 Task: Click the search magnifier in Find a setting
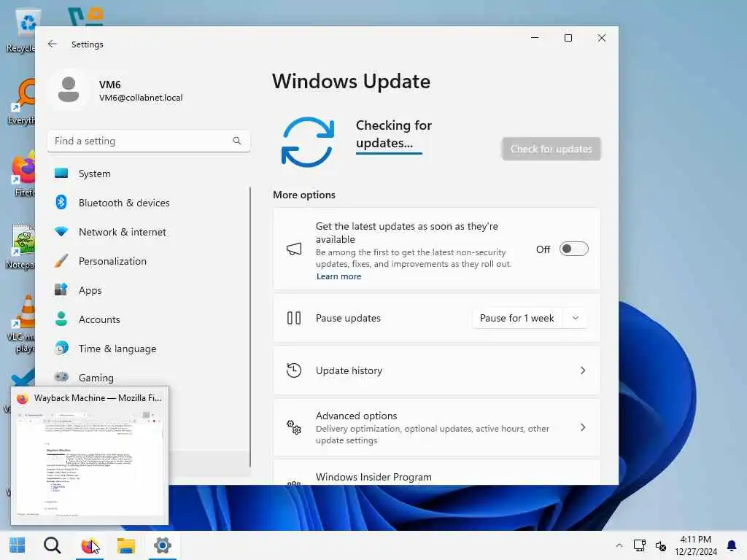237,141
